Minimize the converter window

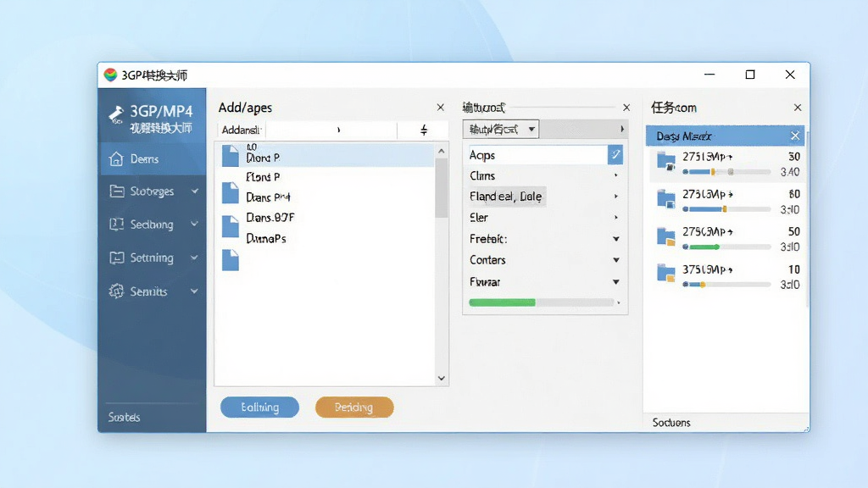(x=709, y=75)
